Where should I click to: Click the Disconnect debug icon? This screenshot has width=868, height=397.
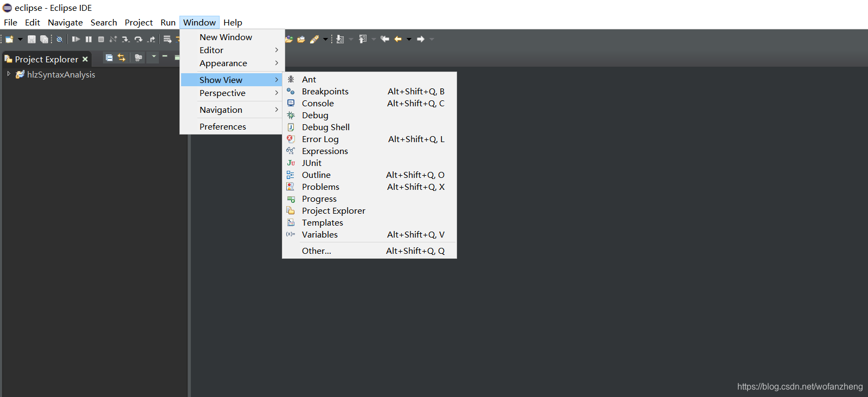(x=113, y=39)
